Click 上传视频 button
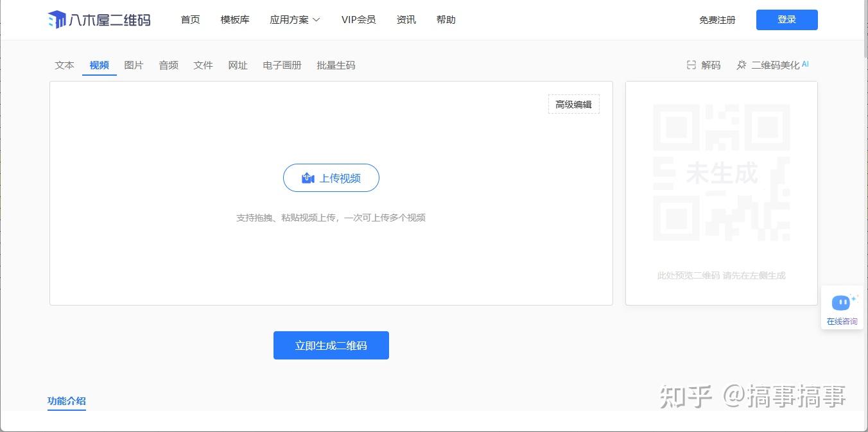868x432 pixels. point(331,178)
